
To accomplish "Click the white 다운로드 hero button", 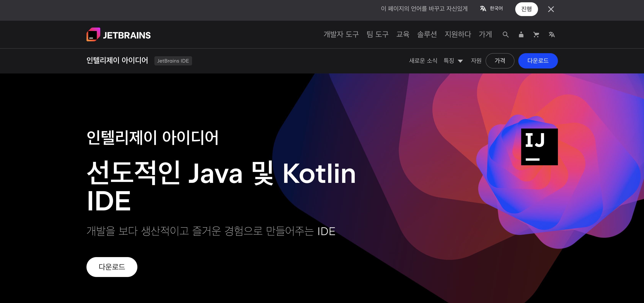I will click(x=112, y=267).
